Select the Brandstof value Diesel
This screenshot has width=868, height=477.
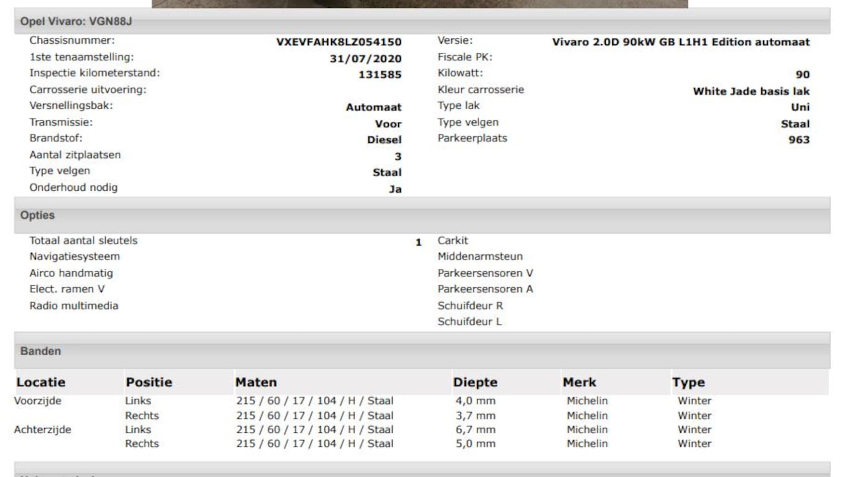pos(384,140)
